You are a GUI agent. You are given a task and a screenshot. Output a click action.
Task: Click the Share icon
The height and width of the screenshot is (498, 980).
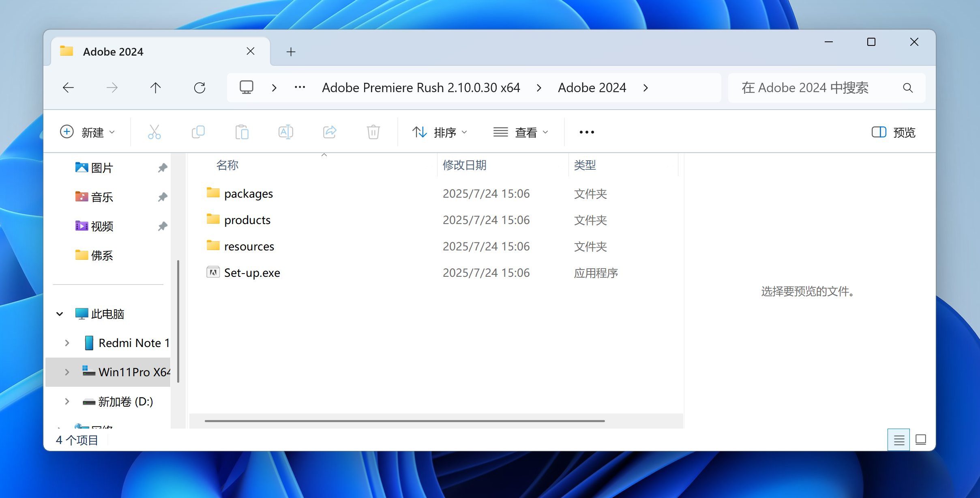coord(330,132)
